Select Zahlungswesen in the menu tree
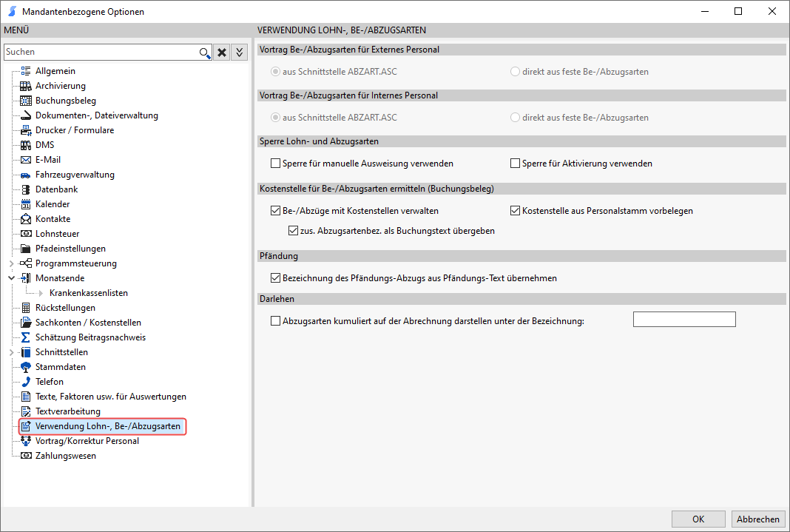This screenshot has height=532, width=790. coord(66,456)
